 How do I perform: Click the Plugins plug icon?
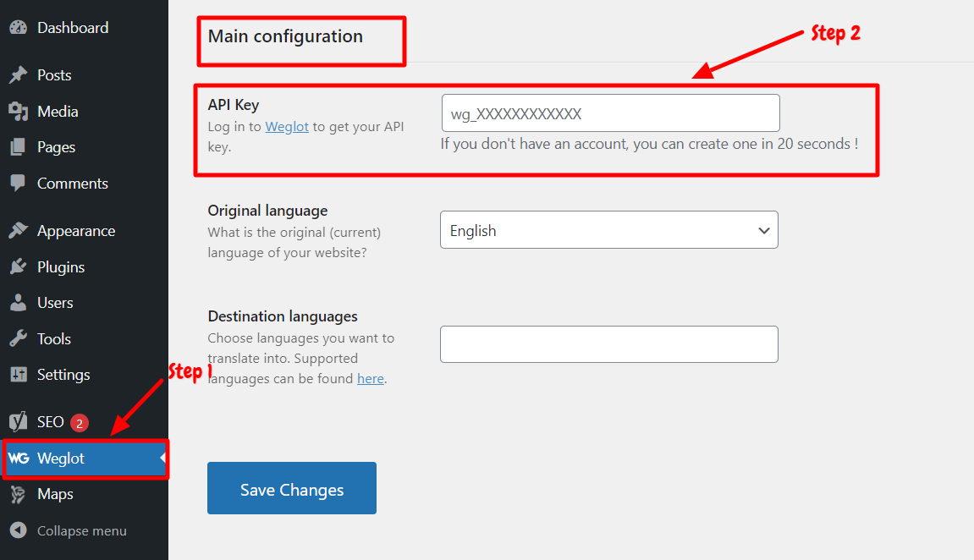19,266
